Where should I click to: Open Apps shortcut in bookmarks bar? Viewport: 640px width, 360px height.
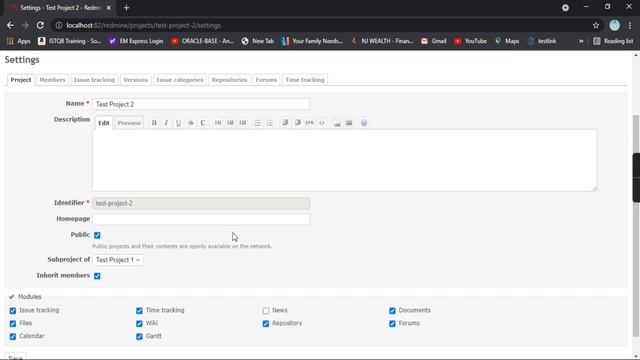(x=19, y=41)
